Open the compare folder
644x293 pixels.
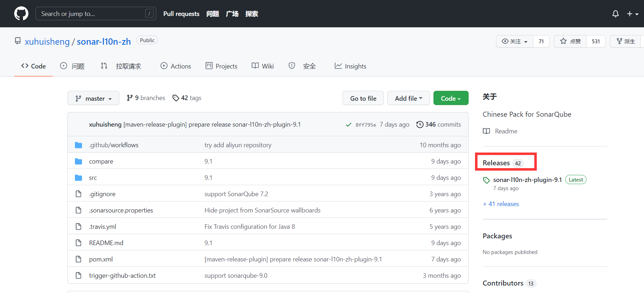(x=101, y=161)
